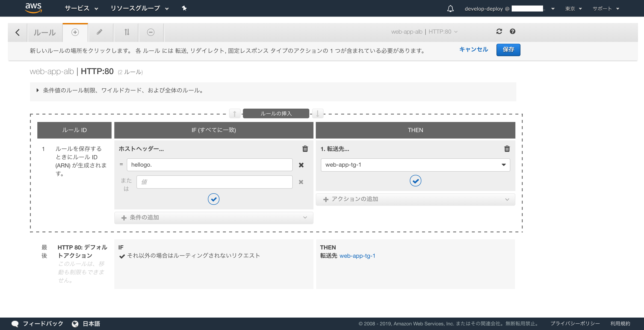Confirm the forward action checkmark
Viewport: 644px width, 330px height.
click(x=415, y=181)
